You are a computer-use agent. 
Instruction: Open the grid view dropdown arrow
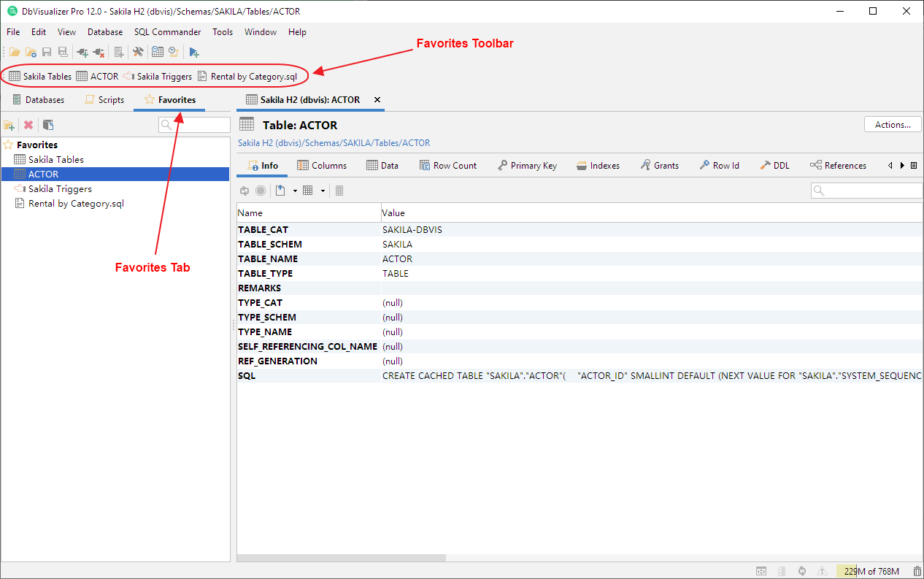323,191
